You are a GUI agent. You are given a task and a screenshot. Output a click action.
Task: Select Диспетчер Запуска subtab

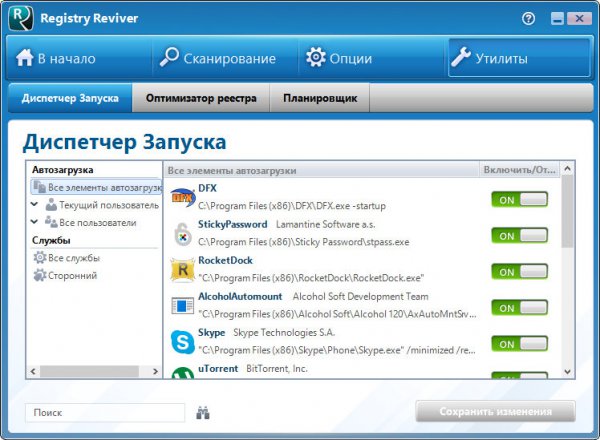[70, 98]
